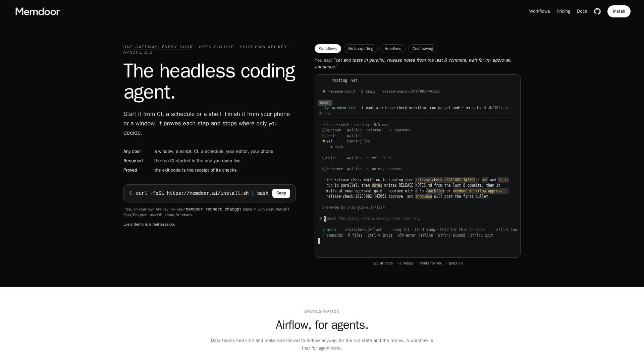Click the 'Resumed' feature row label
The image size is (644, 362).
pyautogui.click(x=133, y=161)
